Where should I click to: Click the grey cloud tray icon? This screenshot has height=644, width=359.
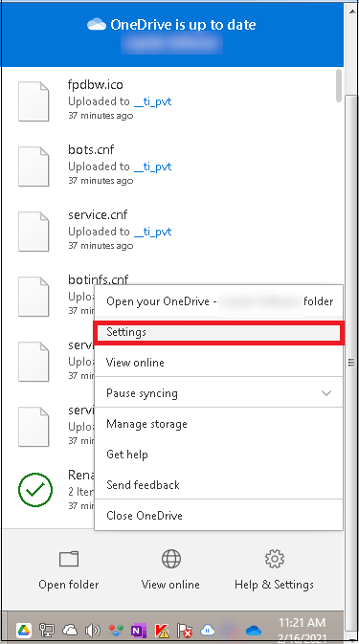coord(70,630)
